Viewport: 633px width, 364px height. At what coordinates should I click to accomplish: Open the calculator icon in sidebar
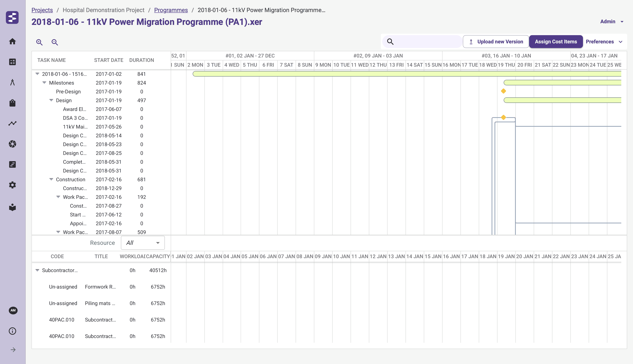click(x=12, y=62)
